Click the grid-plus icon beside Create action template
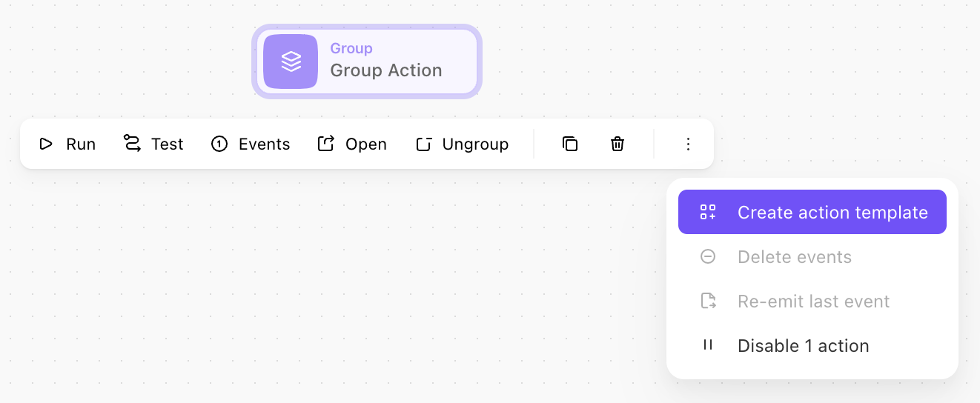980x403 pixels. [x=708, y=212]
